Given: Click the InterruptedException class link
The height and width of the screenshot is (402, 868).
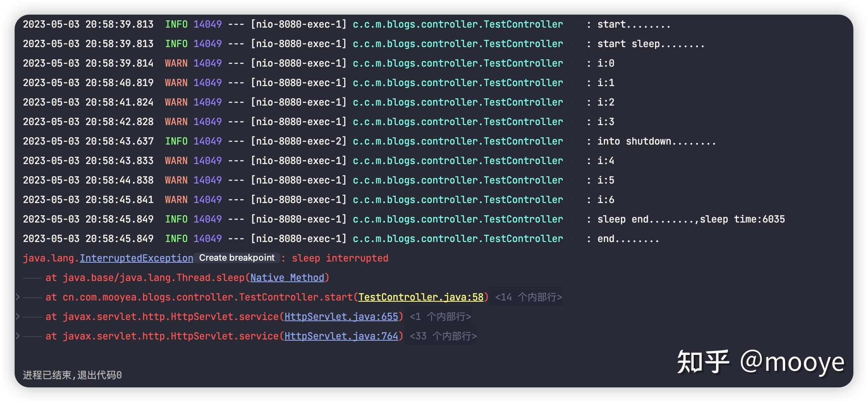Looking at the screenshot, I should [x=136, y=258].
